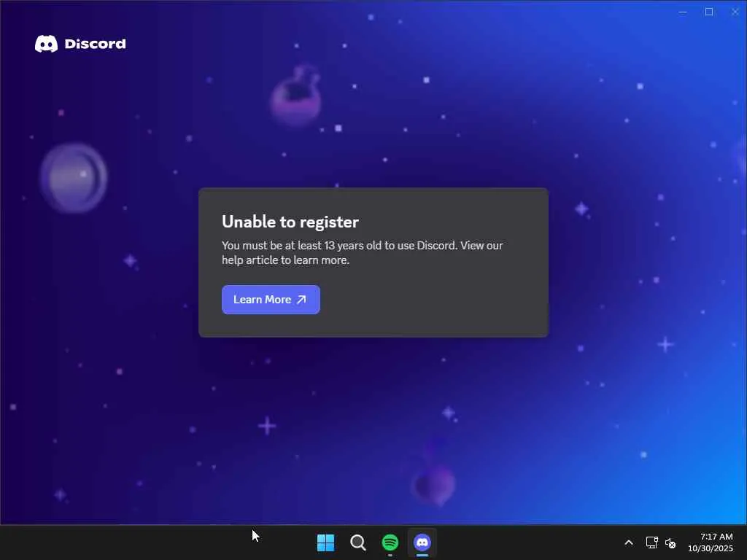Open Spotify from the taskbar

click(390, 542)
